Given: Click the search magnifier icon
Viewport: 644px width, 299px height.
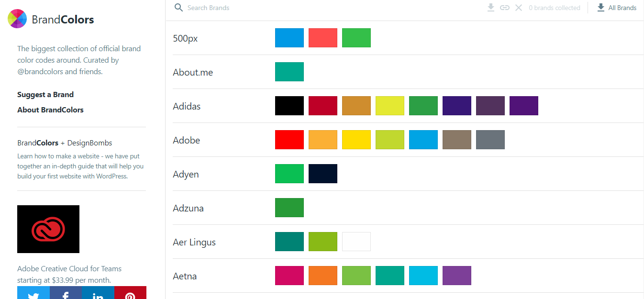Looking at the screenshot, I should click(x=178, y=8).
